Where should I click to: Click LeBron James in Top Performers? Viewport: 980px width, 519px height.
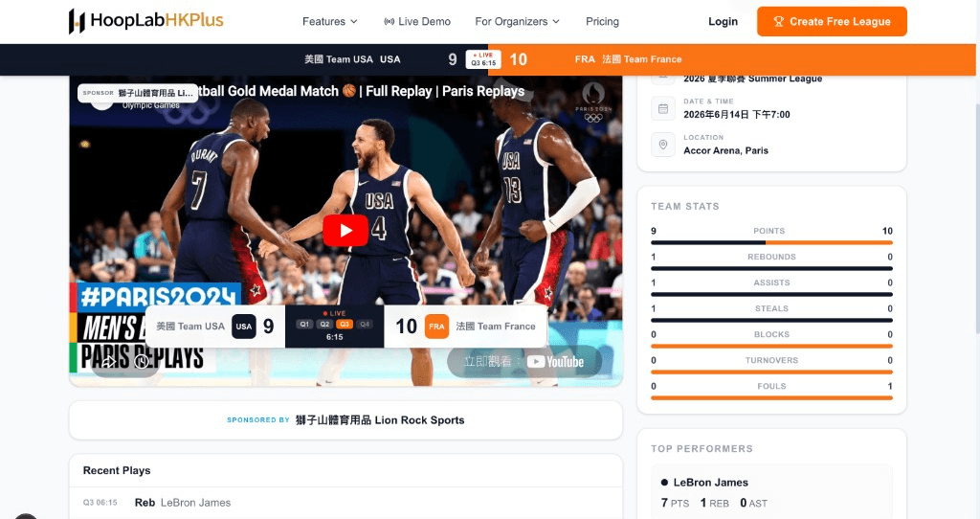pyautogui.click(x=711, y=483)
